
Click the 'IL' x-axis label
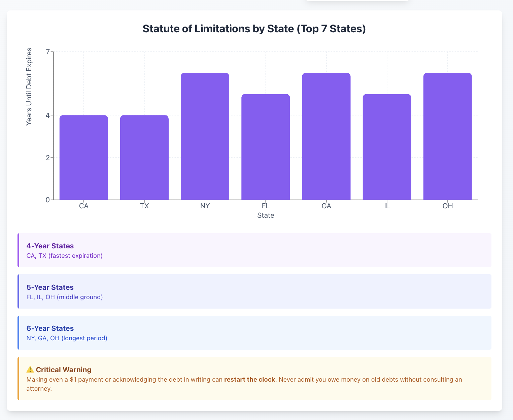387,206
